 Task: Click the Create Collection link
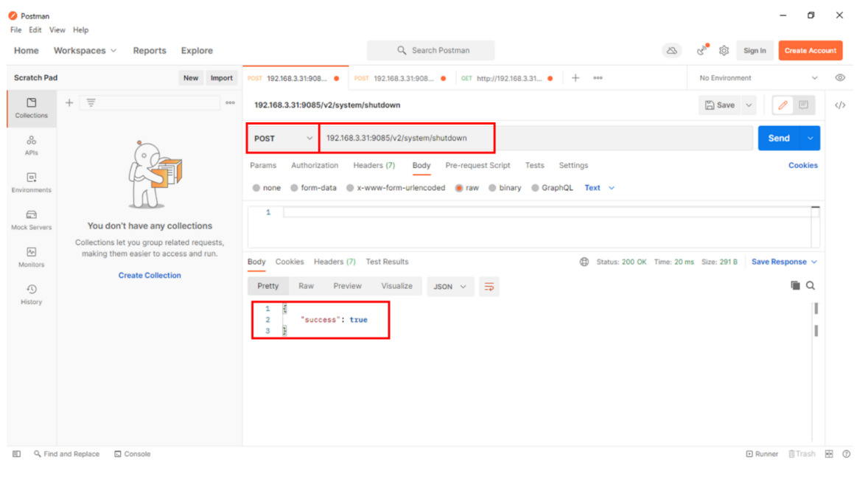pyautogui.click(x=150, y=276)
